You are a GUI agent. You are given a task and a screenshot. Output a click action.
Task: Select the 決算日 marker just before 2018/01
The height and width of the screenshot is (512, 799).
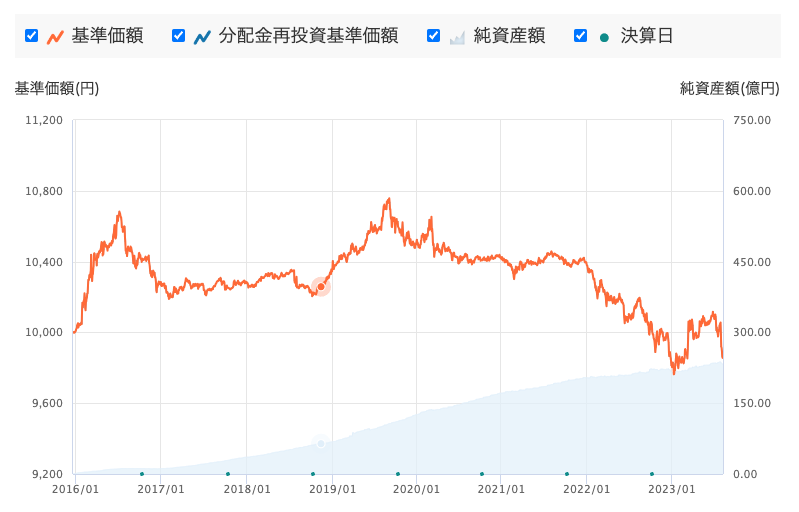tap(228, 474)
